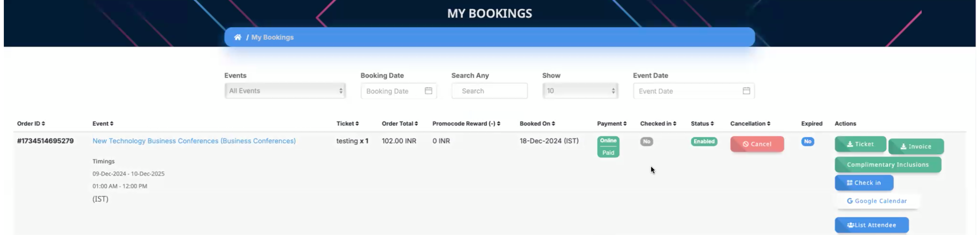Screen dimensions: 980x235
Task: Focus the Search Any text field
Action: [x=489, y=91]
